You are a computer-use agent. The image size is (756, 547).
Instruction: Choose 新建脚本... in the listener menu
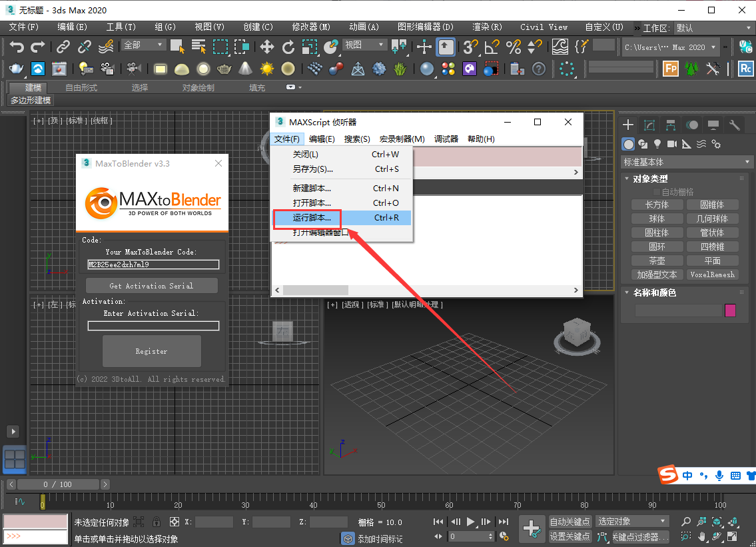[342, 188]
